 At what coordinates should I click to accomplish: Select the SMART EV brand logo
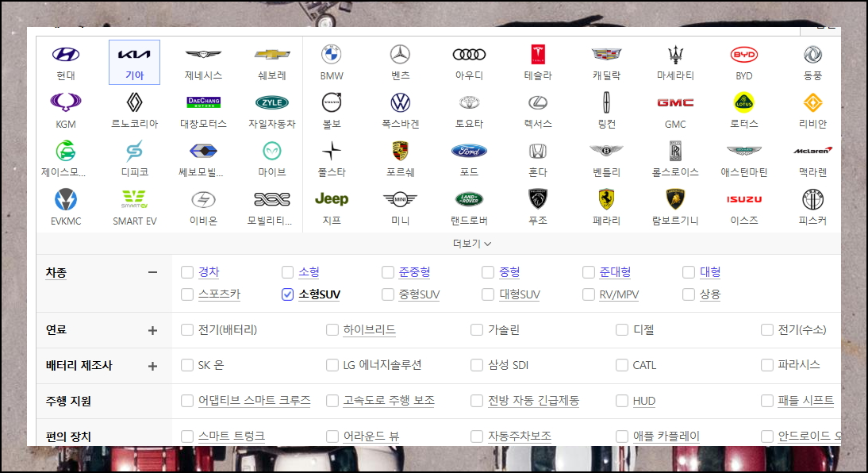click(x=135, y=199)
